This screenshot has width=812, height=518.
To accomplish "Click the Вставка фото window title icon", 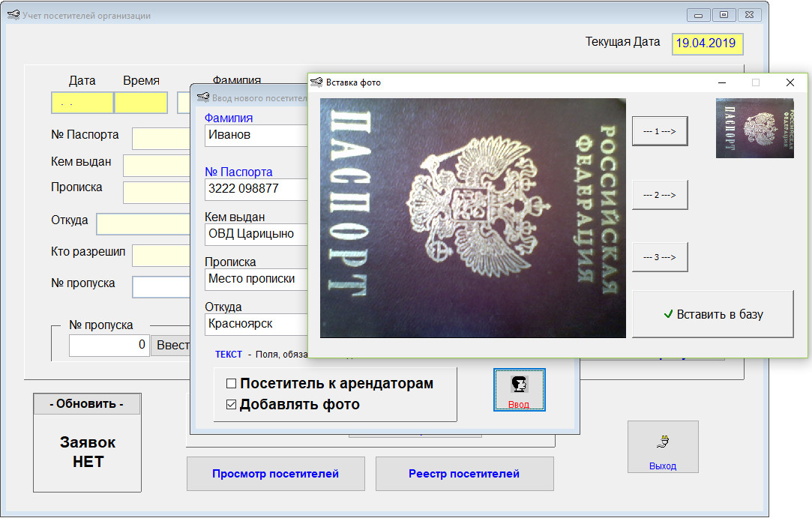I will 316,82.
